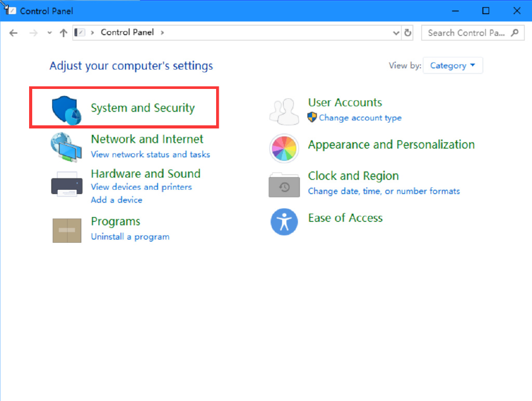This screenshot has width=532, height=401.
Task: Go back with the back arrow
Action: (x=13, y=33)
